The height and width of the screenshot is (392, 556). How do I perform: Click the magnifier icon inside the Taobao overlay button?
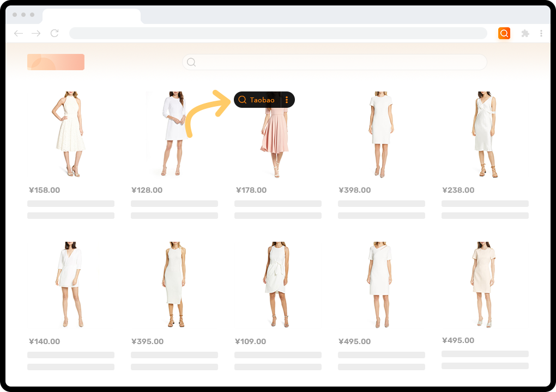pos(242,100)
